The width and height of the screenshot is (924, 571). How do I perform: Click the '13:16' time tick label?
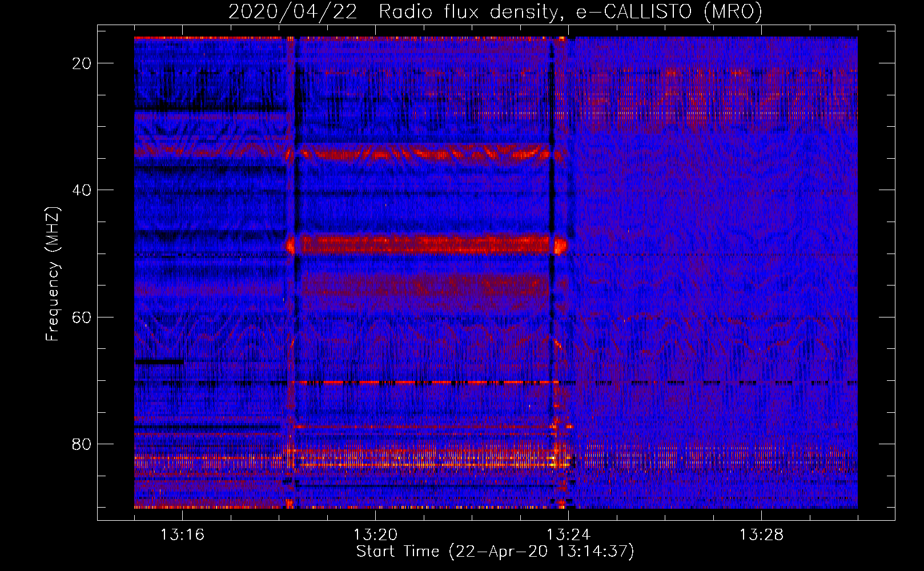point(182,535)
